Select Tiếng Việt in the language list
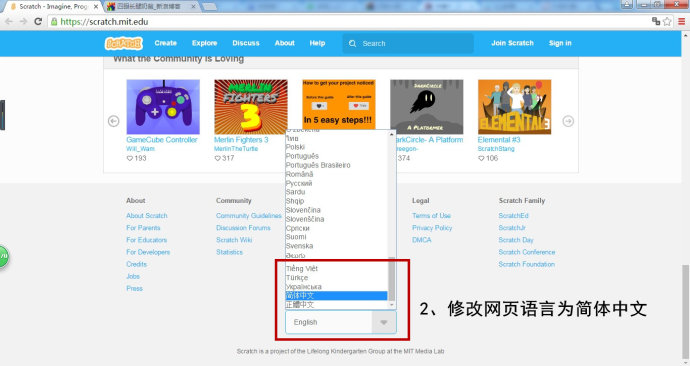Screen dimensions: 690x366 click(x=337, y=268)
